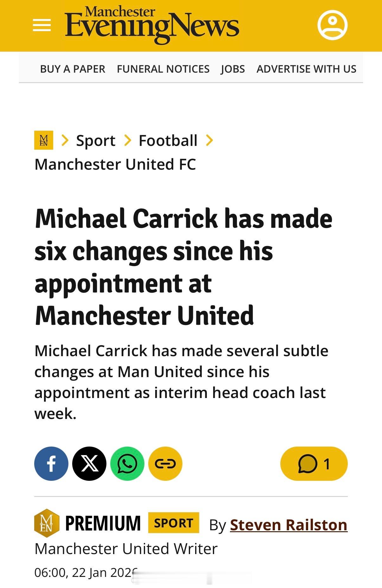Navigate to the Football breadcrumb
382x588 pixels.
pos(168,140)
